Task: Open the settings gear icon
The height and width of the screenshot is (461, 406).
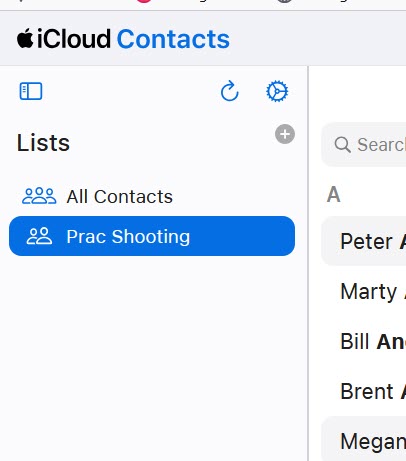Action: 277,91
